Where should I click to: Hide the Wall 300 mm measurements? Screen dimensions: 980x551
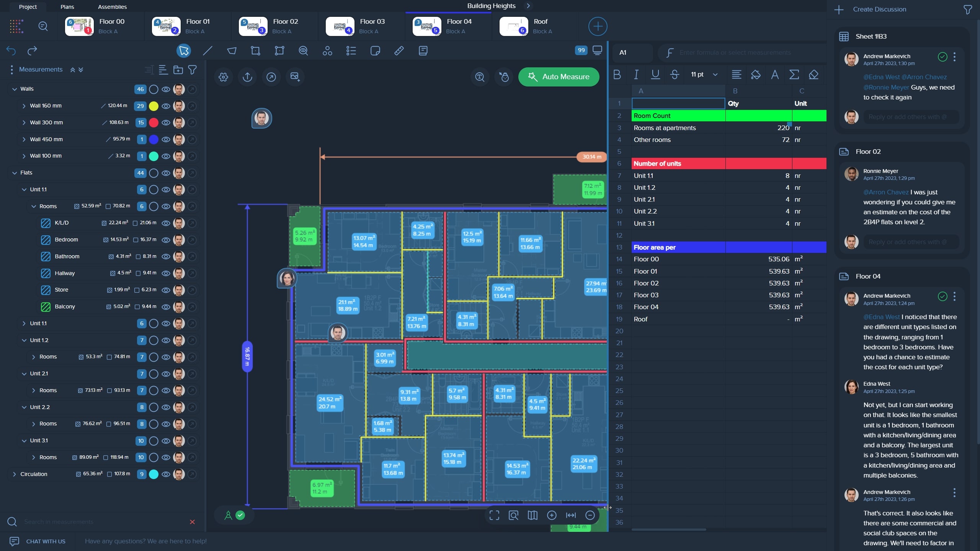pos(166,122)
